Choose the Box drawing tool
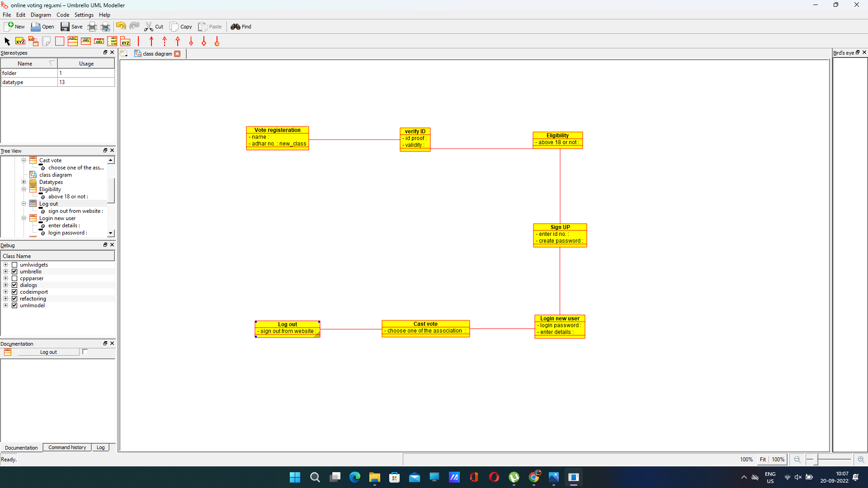The image size is (868, 488). click(x=59, y=41)
